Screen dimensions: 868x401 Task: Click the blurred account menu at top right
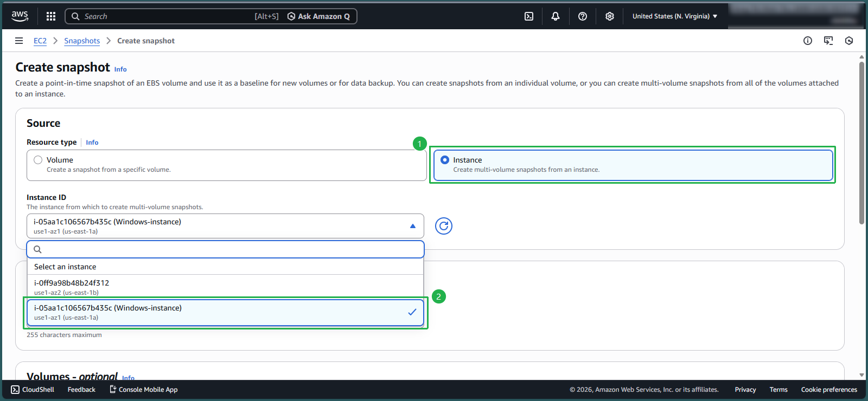[x=795, y=15]
